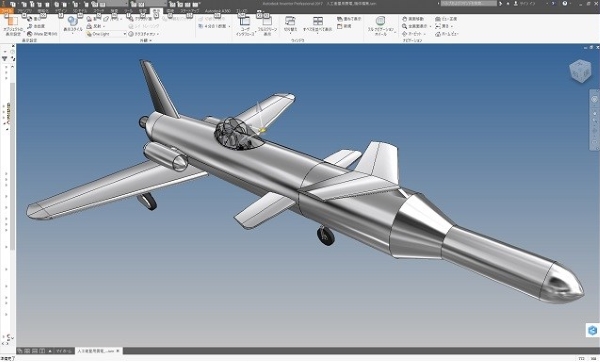Activate the Orbit (オービット) tool
The image size is (600, 362).
[x=414, y=34]
